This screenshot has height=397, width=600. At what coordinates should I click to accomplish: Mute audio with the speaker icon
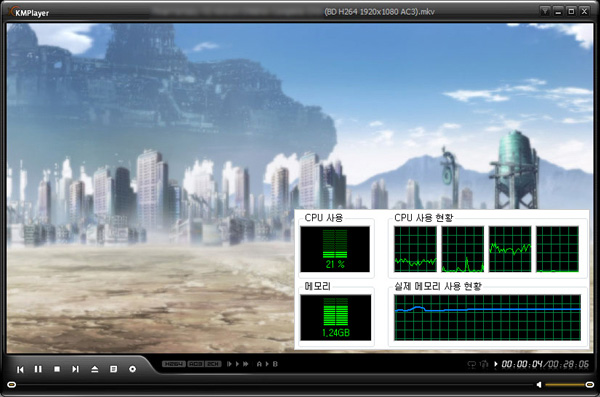(x=539, y=384)
